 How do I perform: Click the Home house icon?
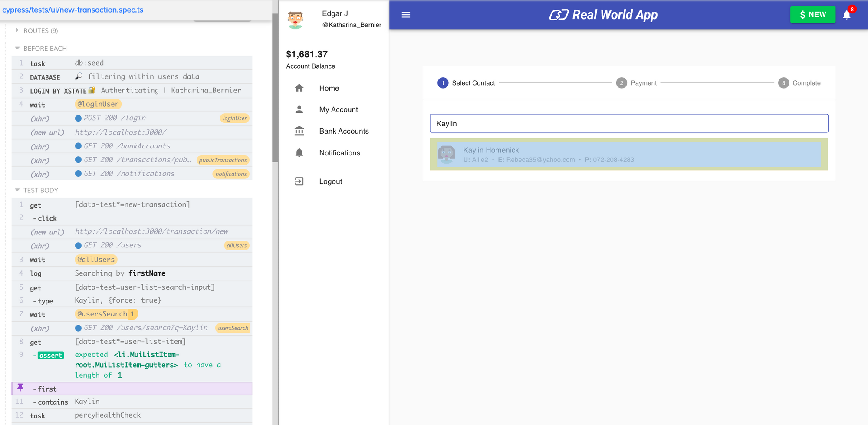click(299, 88)
